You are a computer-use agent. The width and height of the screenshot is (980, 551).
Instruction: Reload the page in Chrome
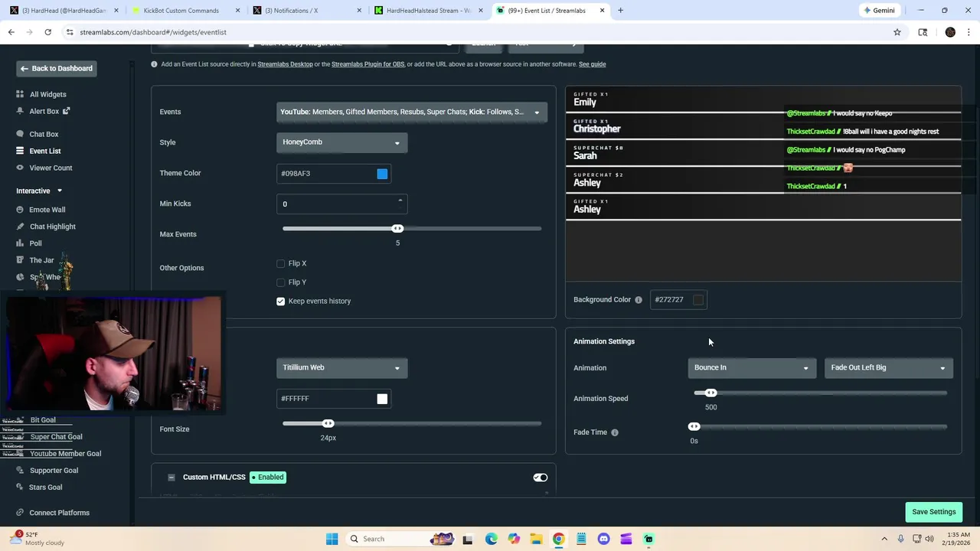(47, 32)
